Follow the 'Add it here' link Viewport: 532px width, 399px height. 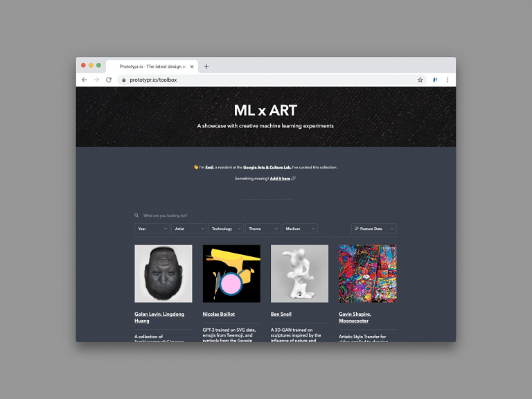click(280, 179)
